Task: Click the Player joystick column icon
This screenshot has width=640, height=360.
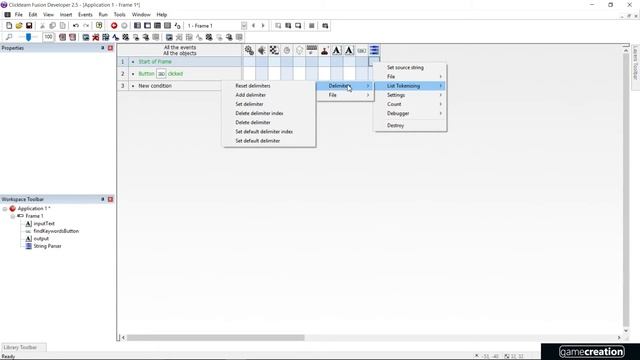Action: click(x=324, y=50)
